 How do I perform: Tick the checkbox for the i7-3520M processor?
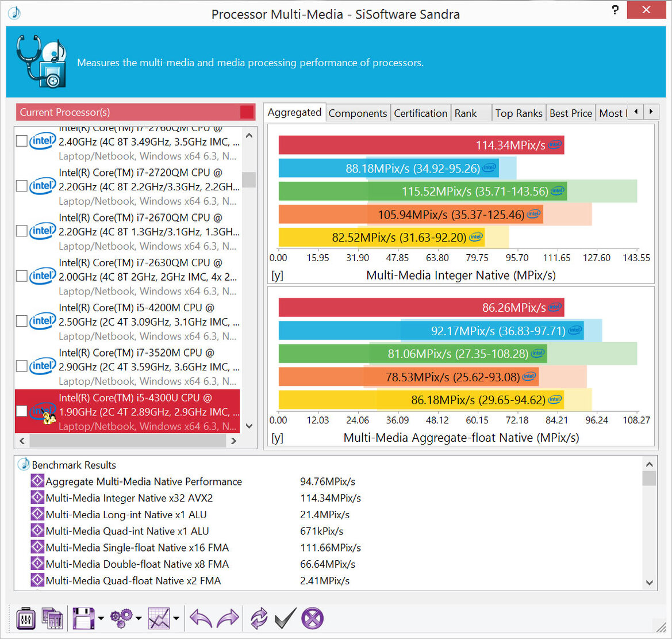pos(21,366)
